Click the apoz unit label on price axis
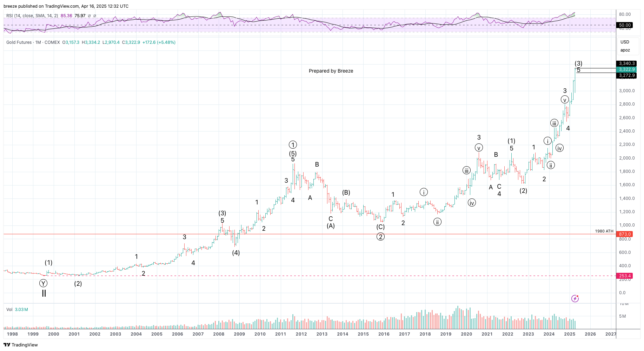This screenshot has height=351, width=644. click(x=625, y=50)
